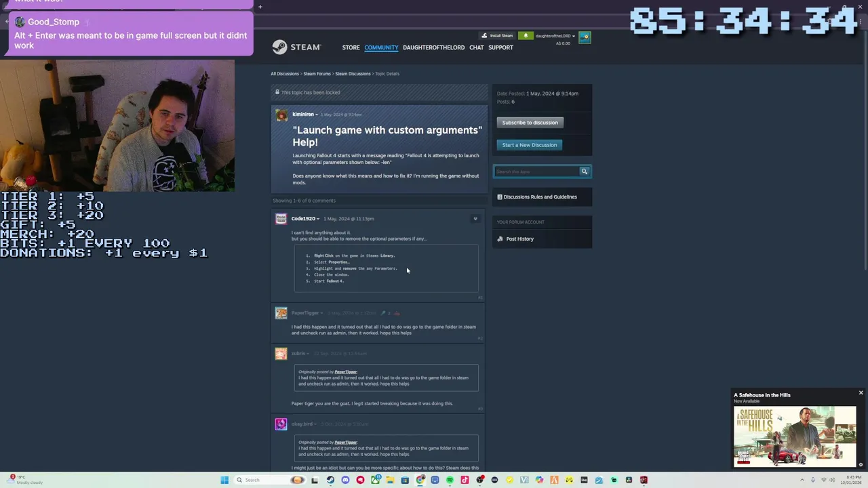
Task: Open Post History link
Action: tap(520, 239)
